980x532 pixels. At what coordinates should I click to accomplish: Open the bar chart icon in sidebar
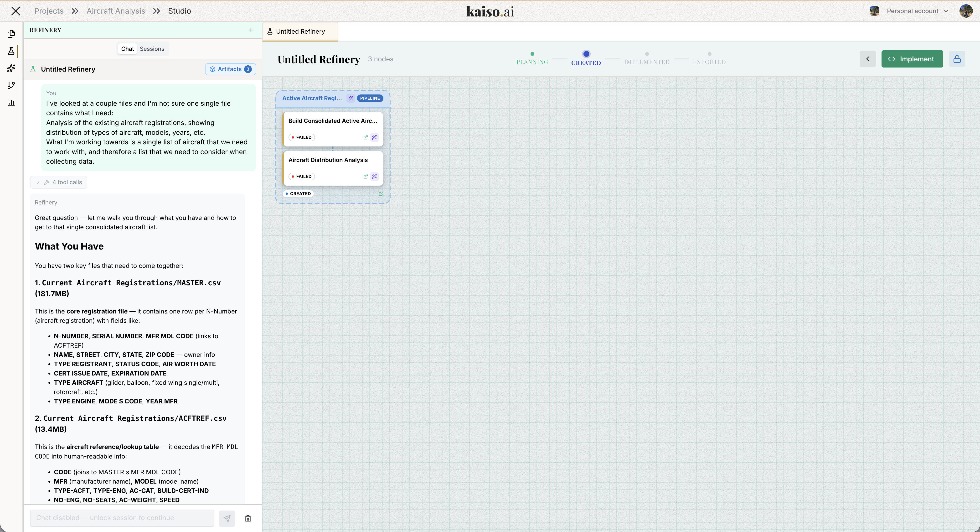click(x=11, y=102)
